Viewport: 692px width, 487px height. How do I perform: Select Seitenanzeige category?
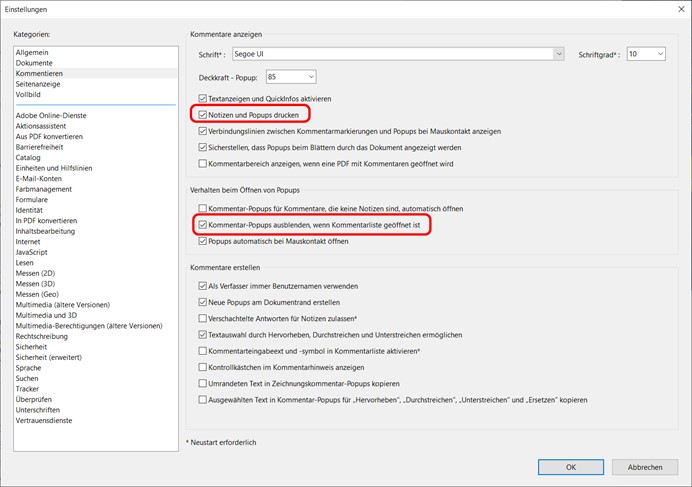(x=38, y=84)
